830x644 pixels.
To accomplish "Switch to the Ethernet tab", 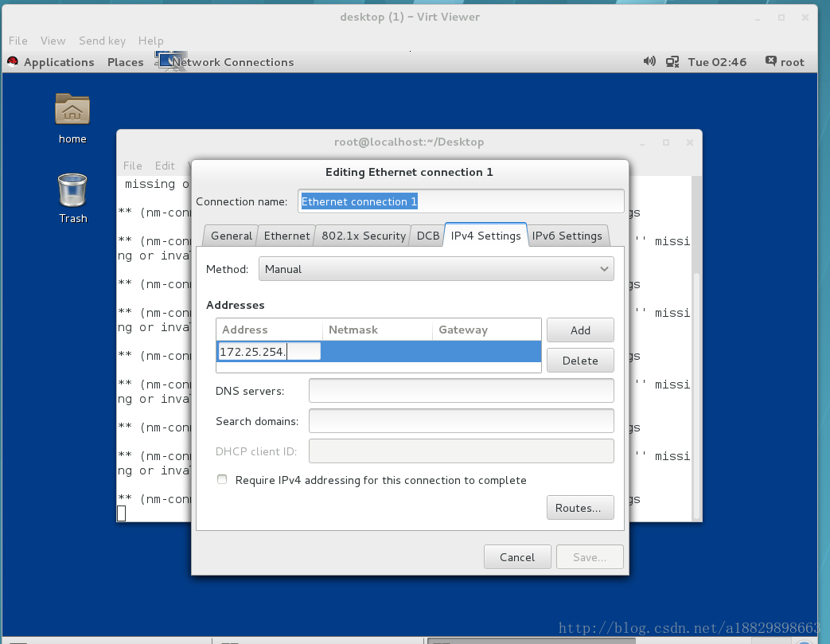I will [287, 236].
